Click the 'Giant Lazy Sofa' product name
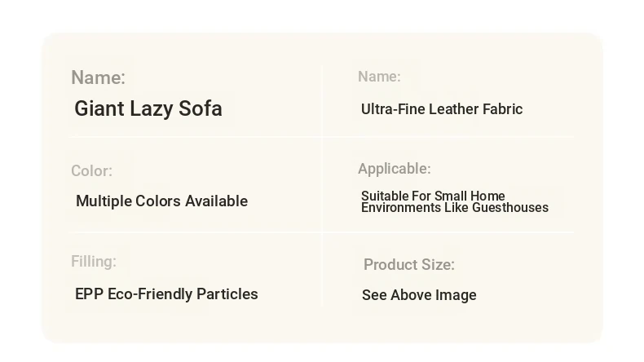644x362 pixels. tap(148, 109)
